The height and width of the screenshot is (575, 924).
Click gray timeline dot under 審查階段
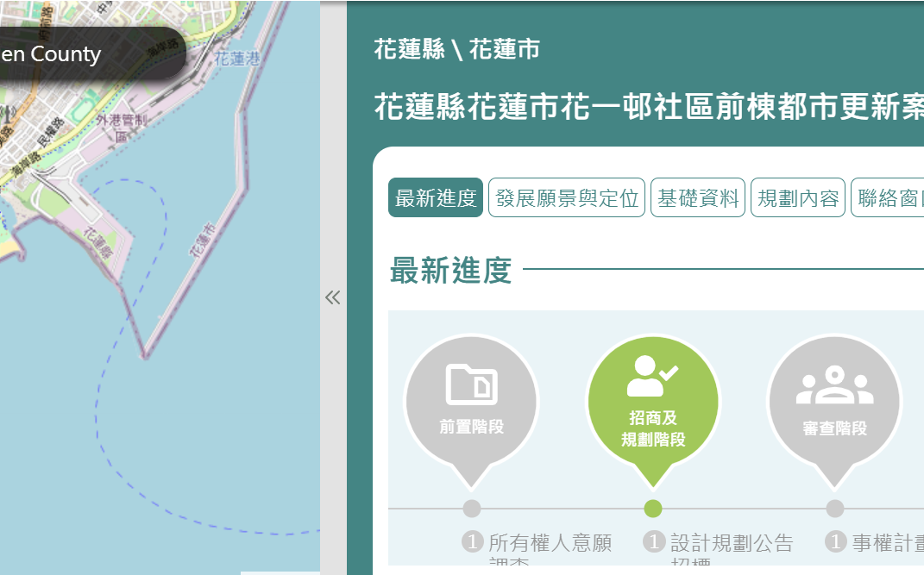834,509
